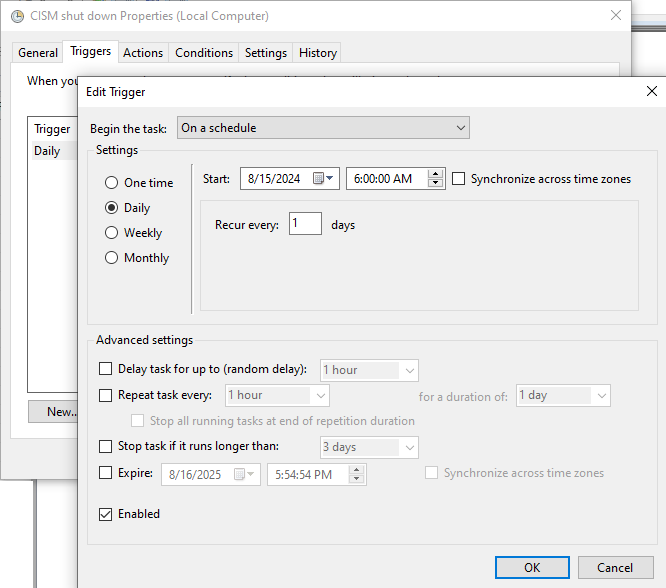Enable Synchronize across time zones for Start
This screenshot has height=588, width=666.
pyautogui.click(x=459, y=179)
